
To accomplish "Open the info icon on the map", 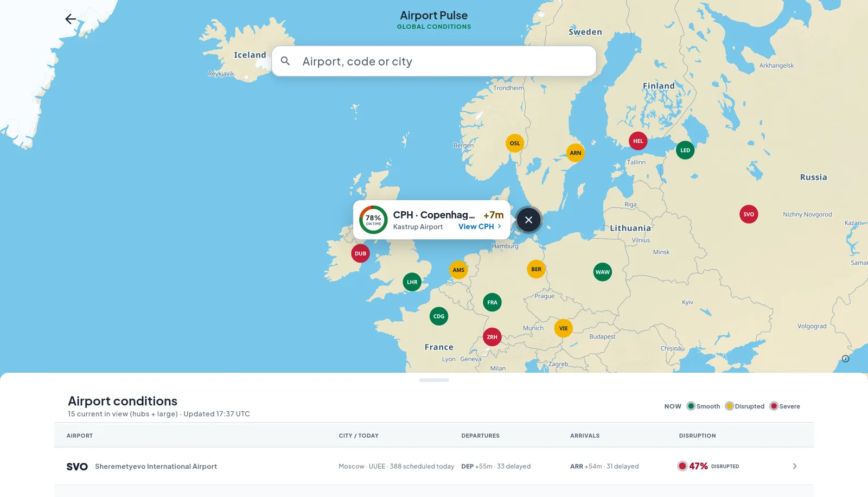I will point(845,359).
